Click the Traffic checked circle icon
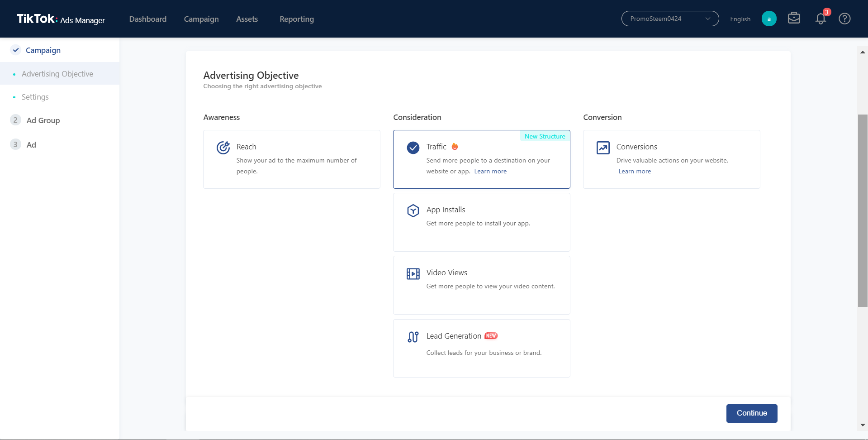 (x=413, y=148)
